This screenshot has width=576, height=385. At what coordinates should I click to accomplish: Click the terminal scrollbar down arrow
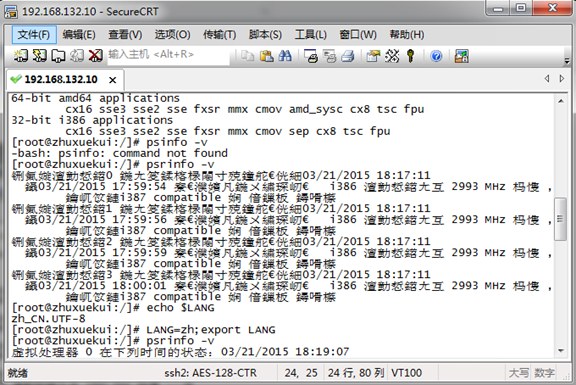[x=561, y=351]
